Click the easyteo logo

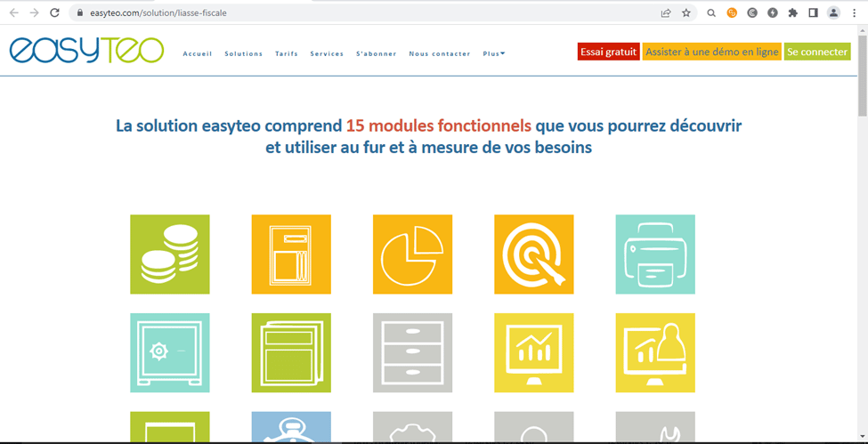(x=86, y=50)
